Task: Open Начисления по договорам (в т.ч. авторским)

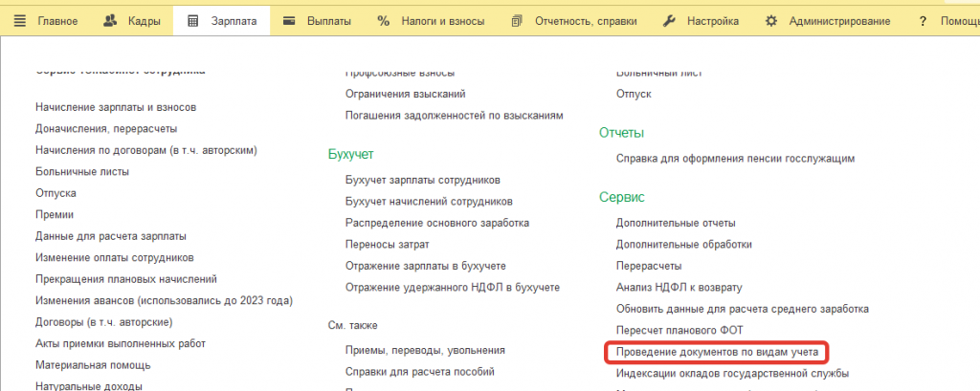Action: point(146,150)
